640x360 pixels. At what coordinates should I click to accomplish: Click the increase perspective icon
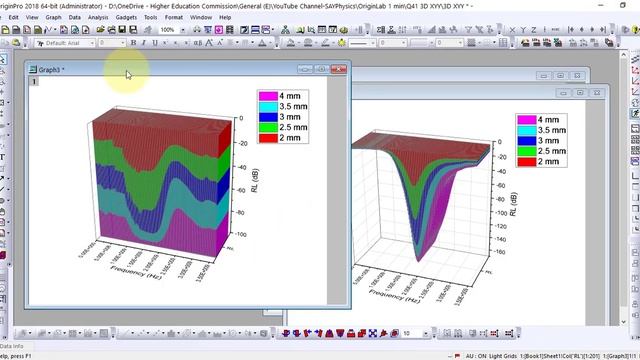pos(351,333)
